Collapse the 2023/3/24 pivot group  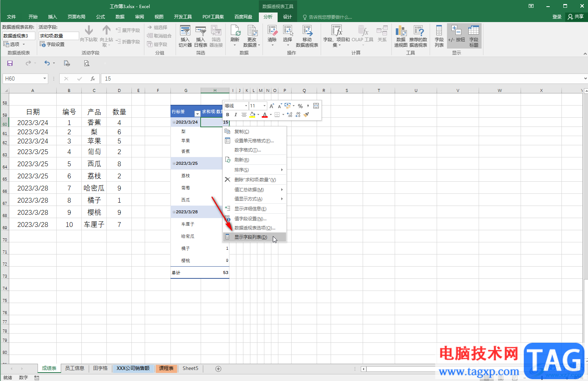coord(174,122)
